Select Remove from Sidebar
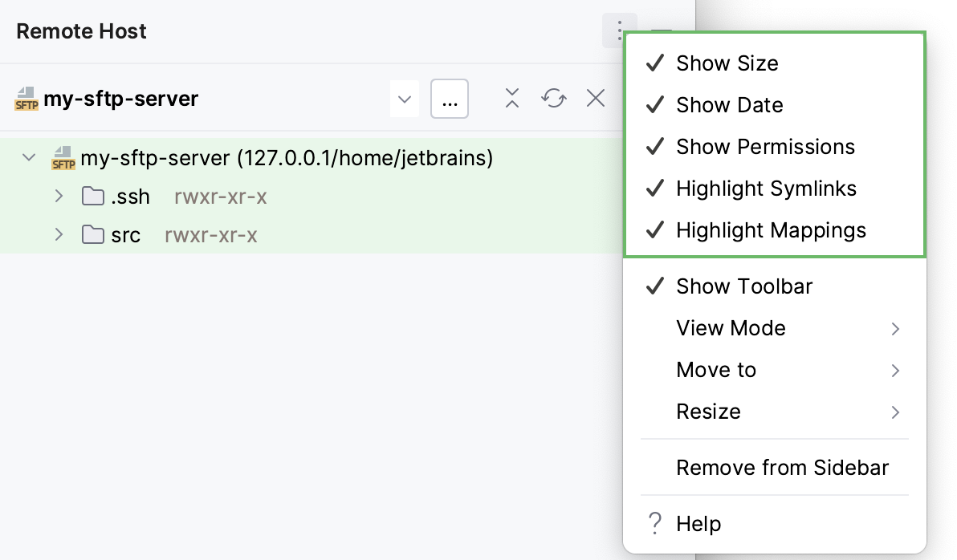The width and height of the screenshot is (957, 560). (x=783, y=467)
